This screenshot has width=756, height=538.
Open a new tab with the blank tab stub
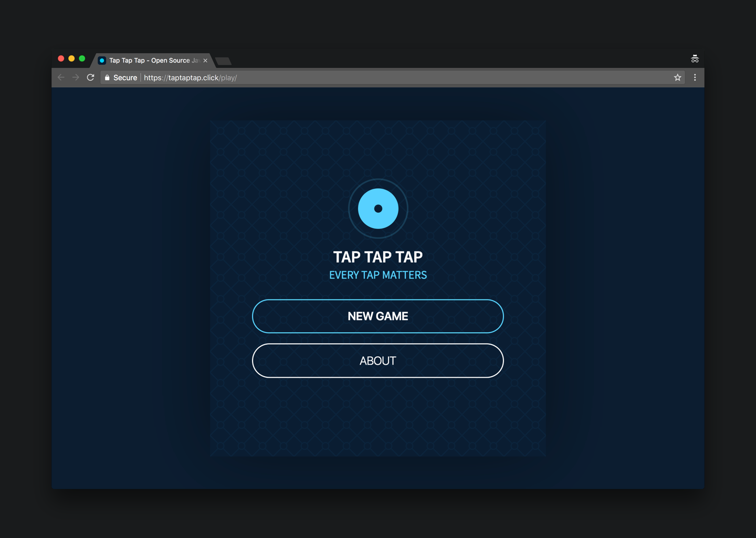[x=223, y=61]
